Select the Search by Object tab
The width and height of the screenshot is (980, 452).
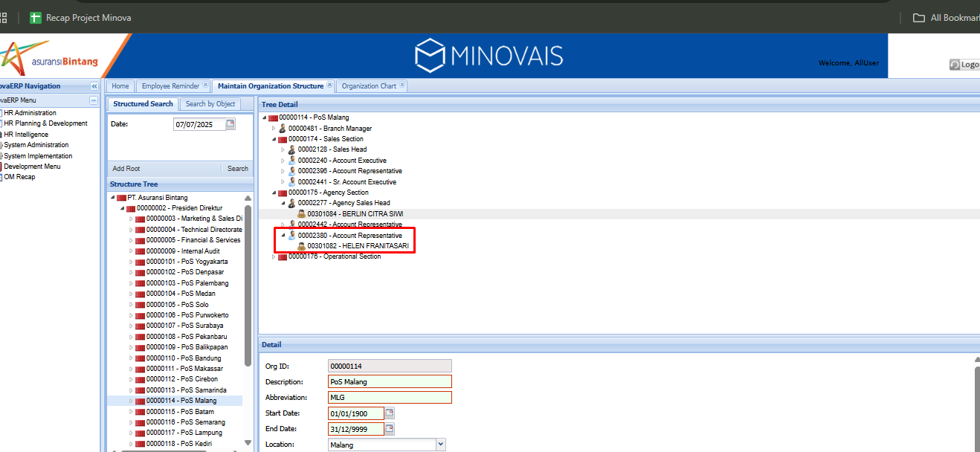coord(210,104)
